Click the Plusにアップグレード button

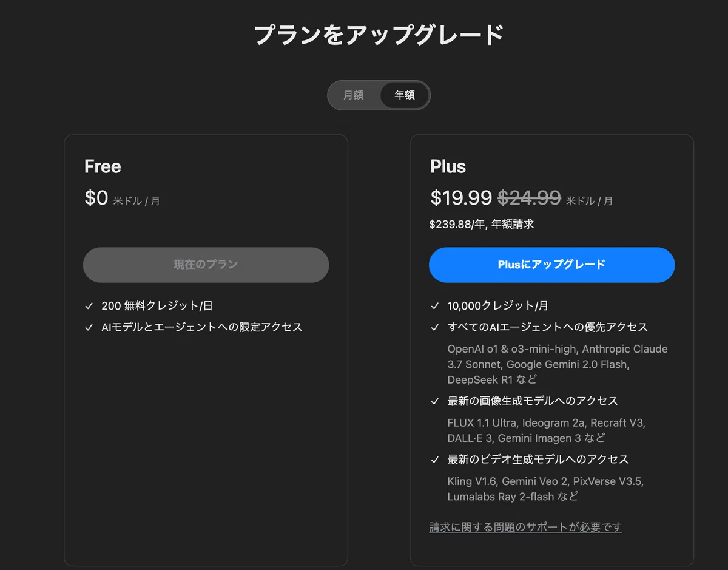click(551, 265)
